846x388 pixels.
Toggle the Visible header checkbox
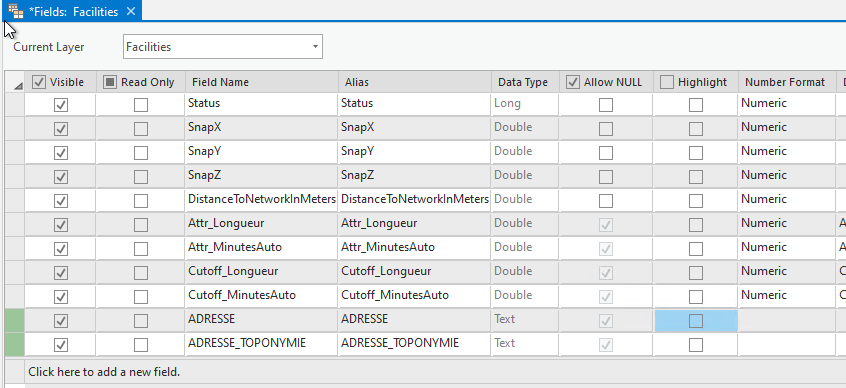point(38,82)
